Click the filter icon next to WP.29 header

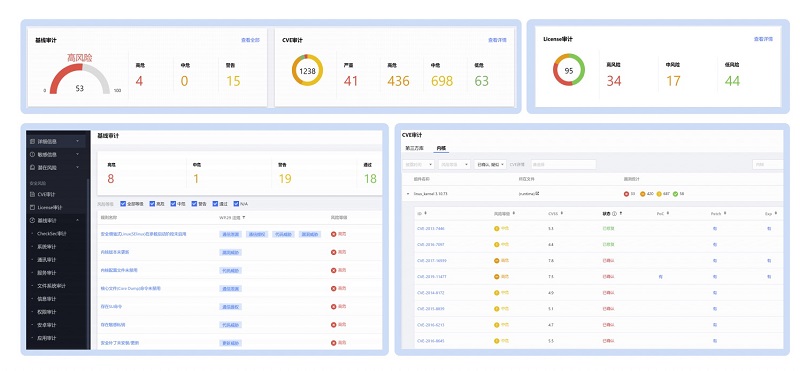click(243, 217)
